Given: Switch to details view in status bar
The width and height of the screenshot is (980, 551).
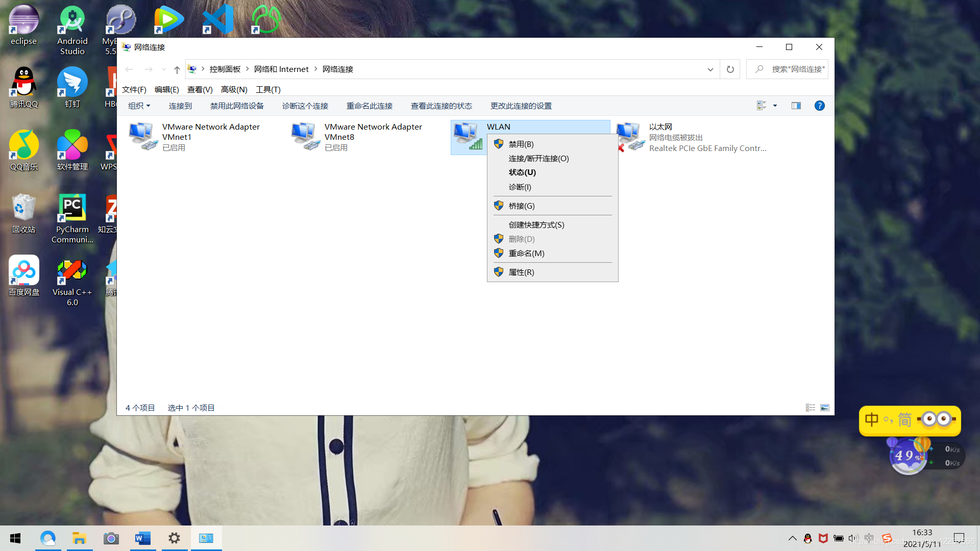Looking at the screenshot, I should pyautogui.click(x=810, y=408).
